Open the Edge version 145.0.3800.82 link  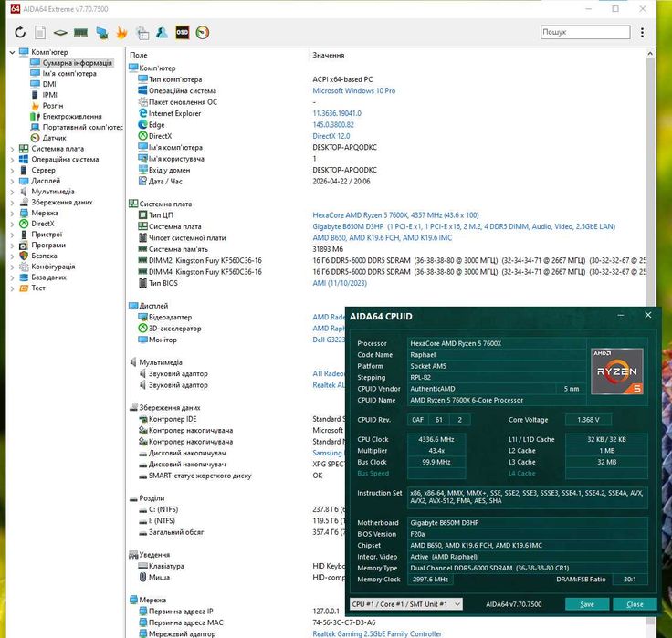[333, 125]
